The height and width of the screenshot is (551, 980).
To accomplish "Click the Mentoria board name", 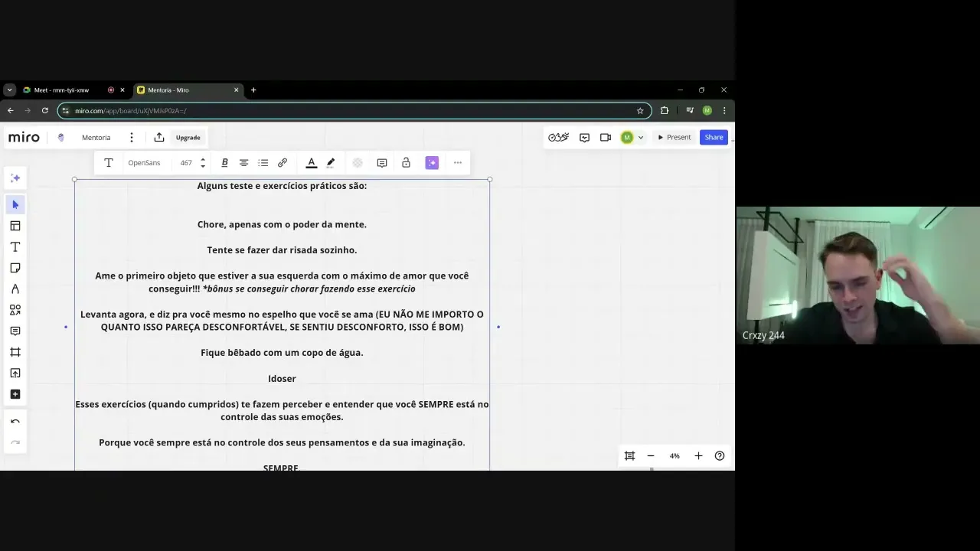I will pyautogui.click(x=96, y=138).
